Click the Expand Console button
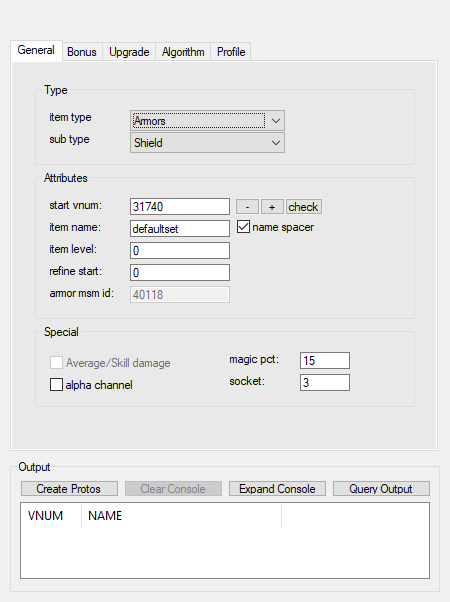The image size is (450, 602). [277, 489]
